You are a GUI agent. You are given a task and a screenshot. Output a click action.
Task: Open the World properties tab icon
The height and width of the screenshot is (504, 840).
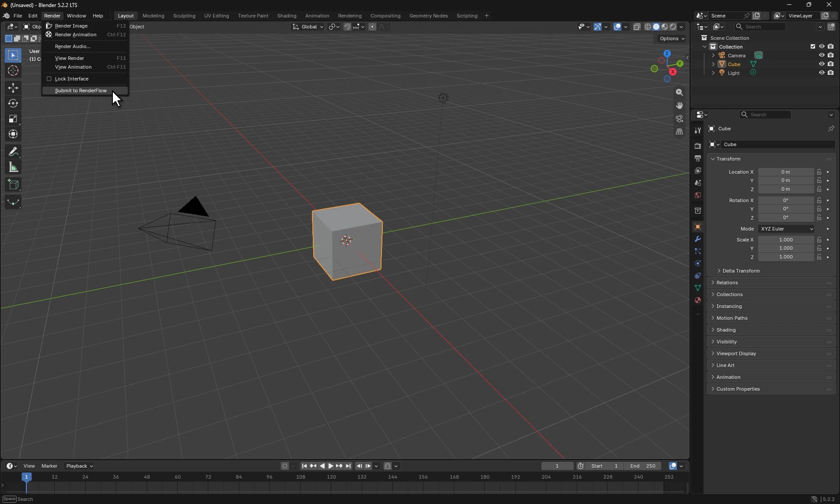(x=698, y=195)
